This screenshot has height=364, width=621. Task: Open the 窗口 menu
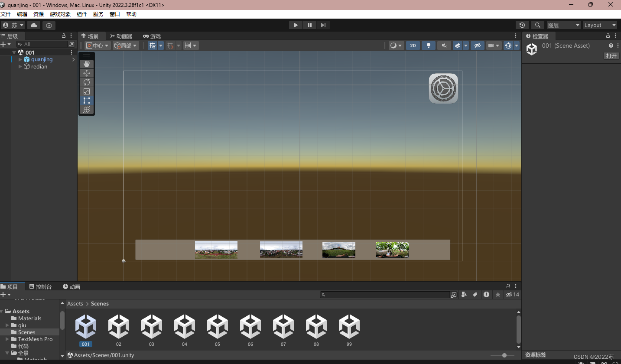click(115, 14)
